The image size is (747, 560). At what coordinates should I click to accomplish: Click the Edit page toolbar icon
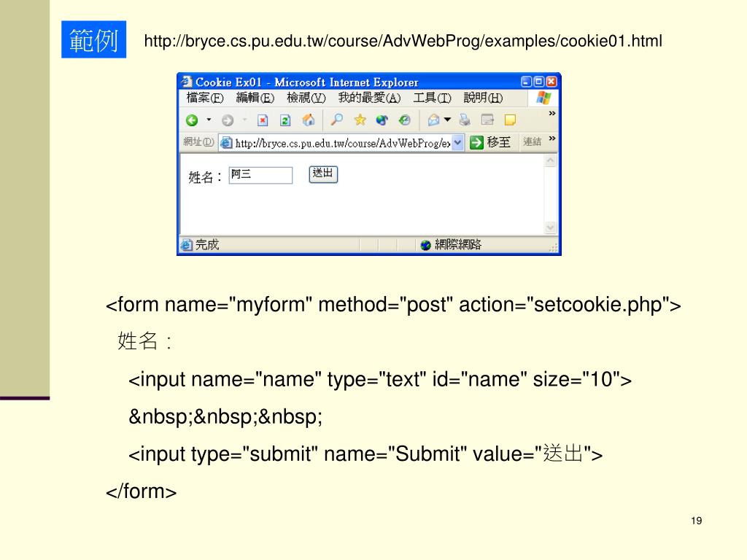click(487, 120)
